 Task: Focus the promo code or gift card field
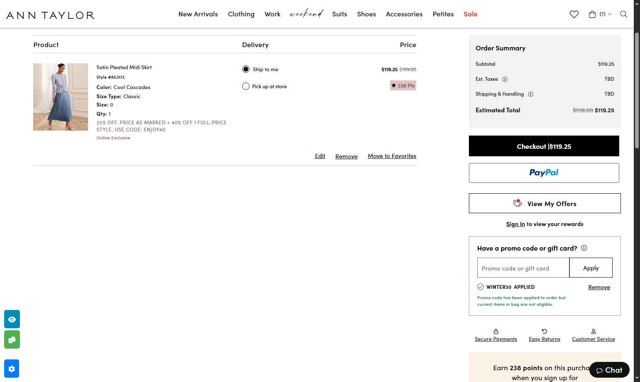[x=523, y=268]
